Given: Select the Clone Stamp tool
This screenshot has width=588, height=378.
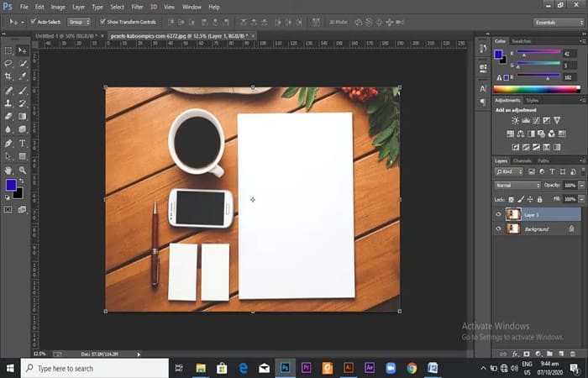Looking at the screenshot, I should click(8, 103).
